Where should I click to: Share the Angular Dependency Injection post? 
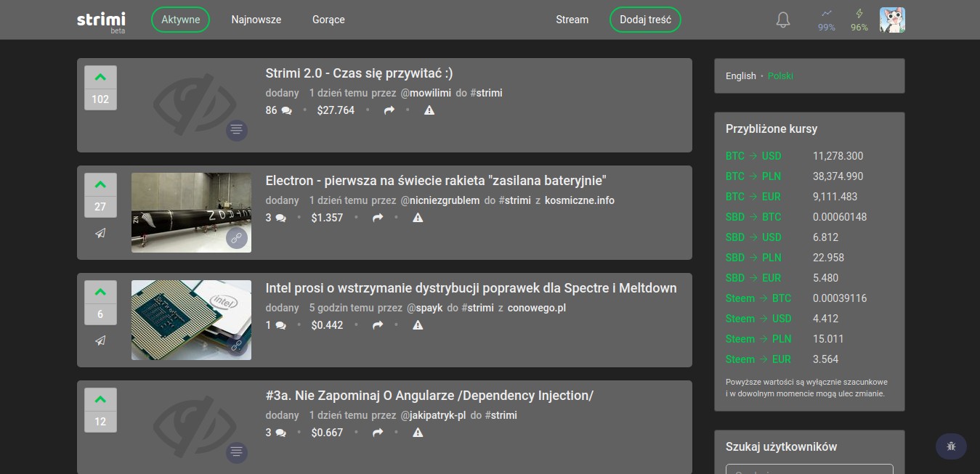(x=377, y=433)
